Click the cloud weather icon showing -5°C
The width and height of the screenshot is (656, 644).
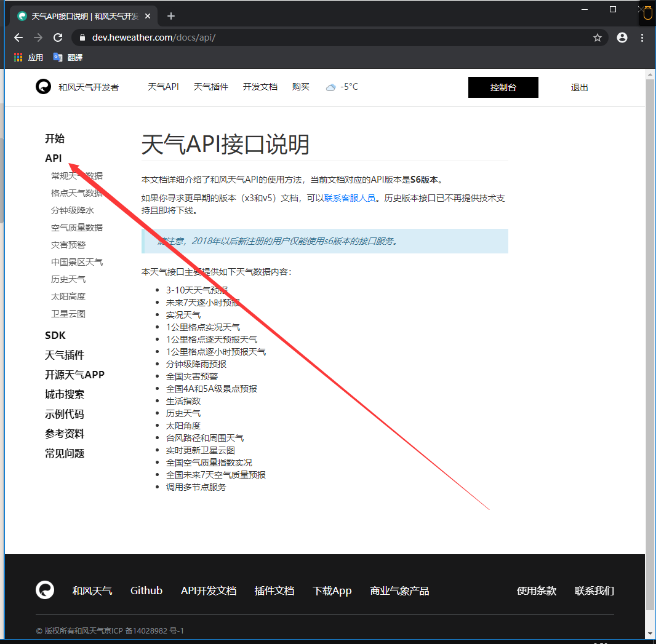(x=330, y=87)
